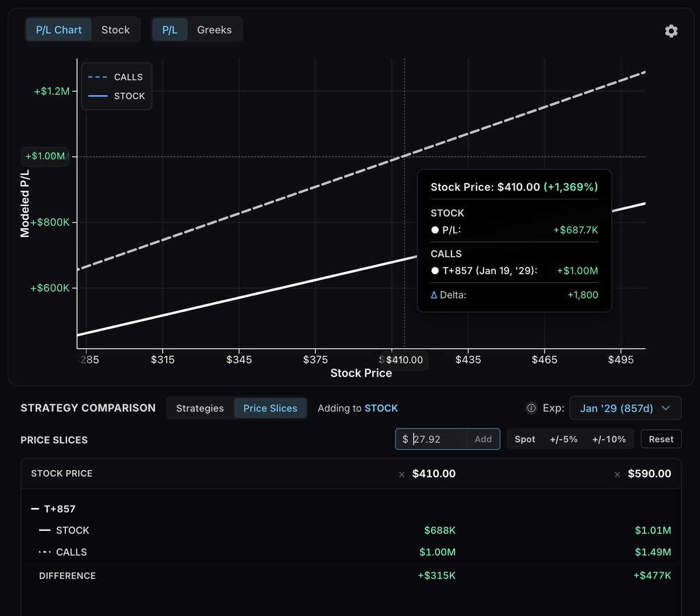Open the Jan '29 (857d) expiration dropdown
700x616 pixels.
[625, 408]
